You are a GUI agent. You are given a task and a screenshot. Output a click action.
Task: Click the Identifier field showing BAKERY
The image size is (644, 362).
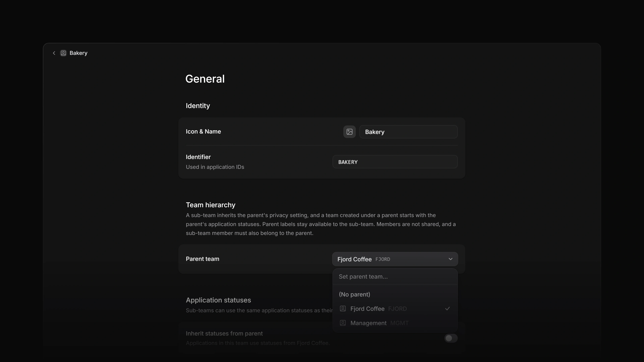click(395, 162)
